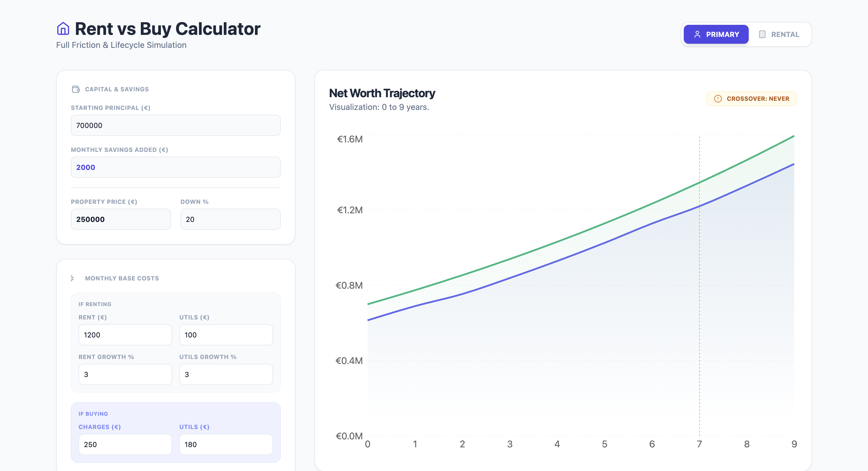Change the Rent Growth % value
868x471 pixels.
click(x=125, y=374)
